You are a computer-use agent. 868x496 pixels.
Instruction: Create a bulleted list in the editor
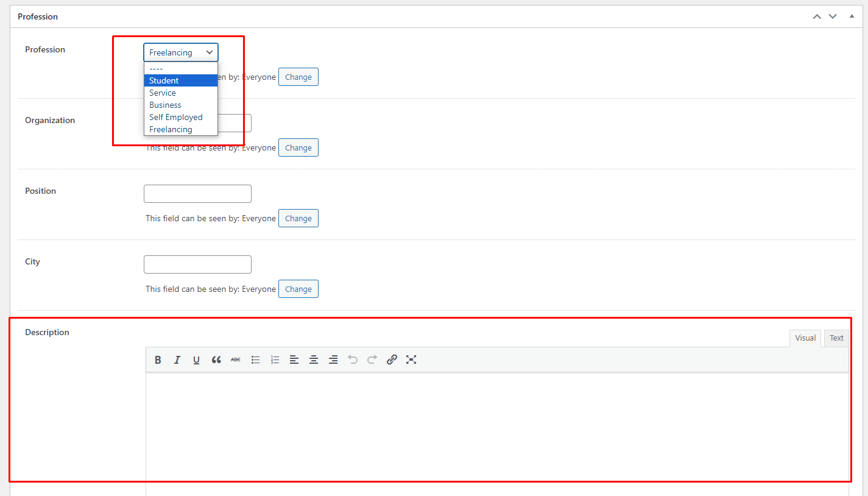click(x=255, y=360)
